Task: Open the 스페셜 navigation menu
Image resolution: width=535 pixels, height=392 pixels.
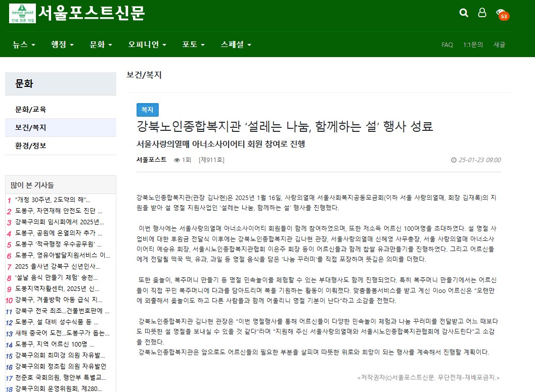Action: point(236,44)
